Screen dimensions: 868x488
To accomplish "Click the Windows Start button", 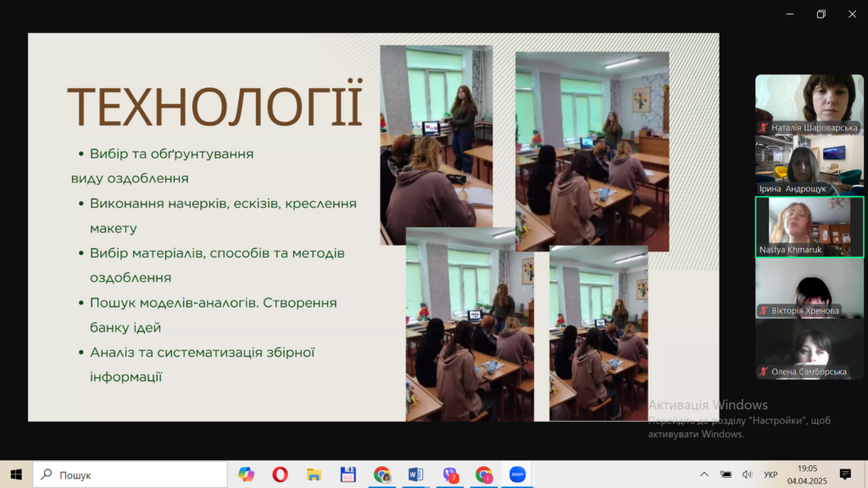I will pyautogui.click(x=16, y=474).
